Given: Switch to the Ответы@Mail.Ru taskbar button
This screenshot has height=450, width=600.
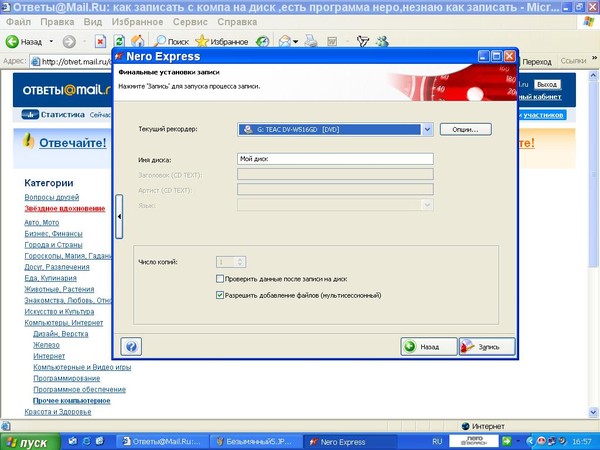Looking at the screenshot, I should 161,442.
